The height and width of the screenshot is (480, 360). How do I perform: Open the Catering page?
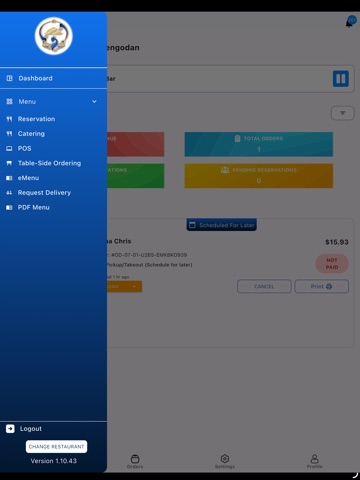(31, 134)
